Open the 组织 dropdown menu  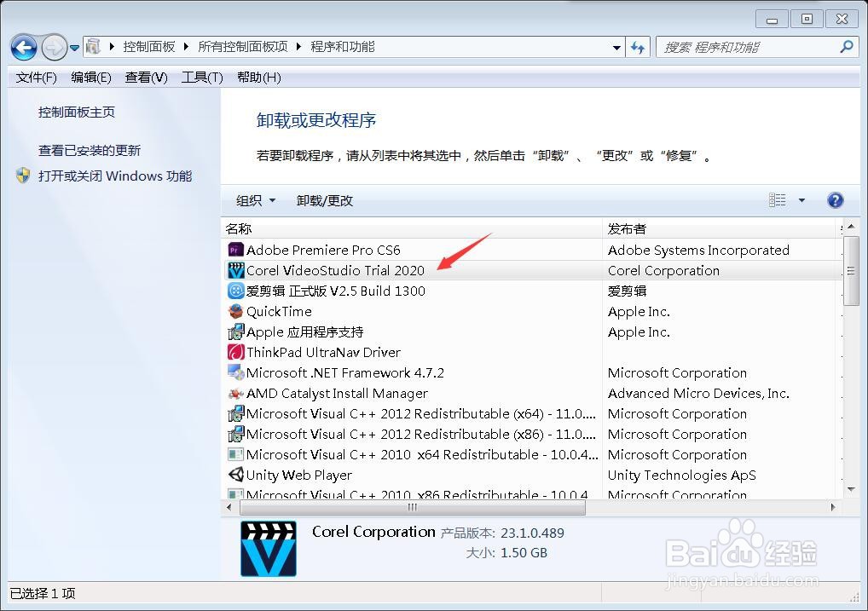[x=255, y=200]
